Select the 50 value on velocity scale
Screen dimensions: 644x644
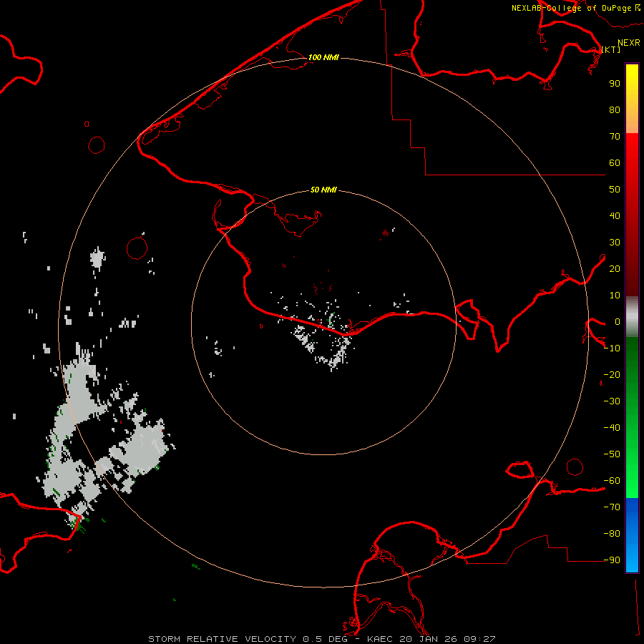[x=615, y=190]
